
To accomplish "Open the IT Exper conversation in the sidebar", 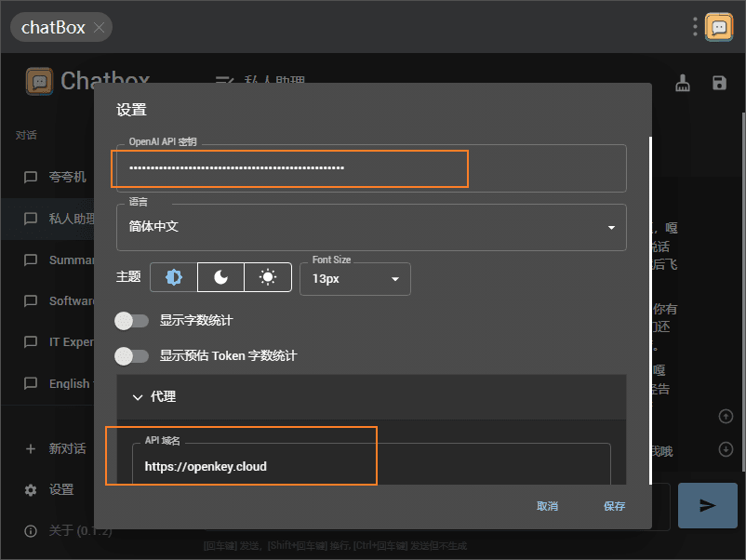I will click(47, 342).
